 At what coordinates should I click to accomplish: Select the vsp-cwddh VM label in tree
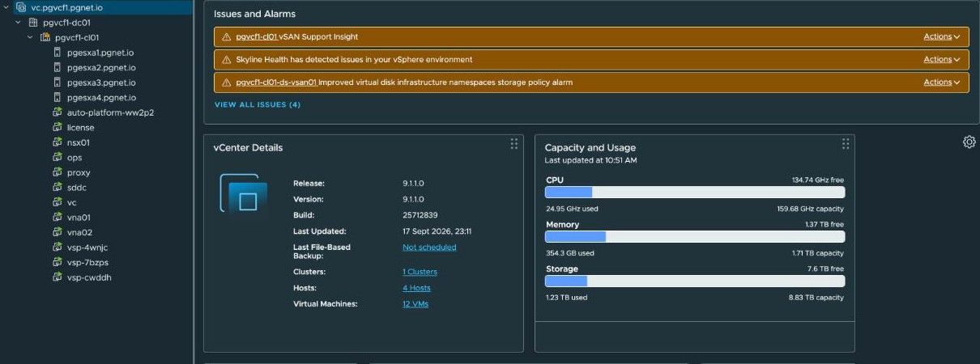88,277
